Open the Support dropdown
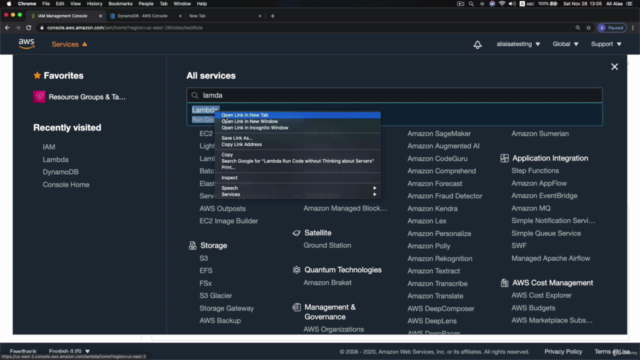 606,44
